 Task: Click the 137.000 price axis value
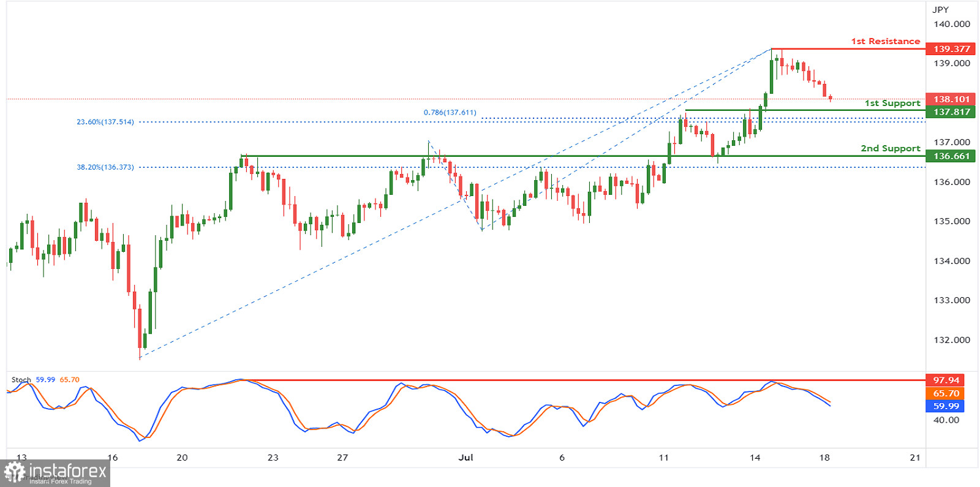pyautogui.click(x=951, y=142)
